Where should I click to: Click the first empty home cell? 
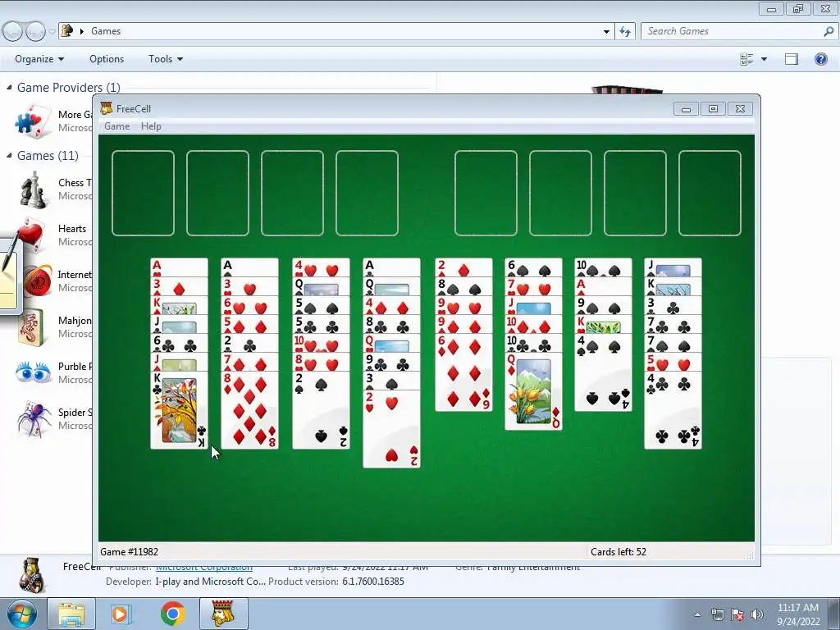point(486,193)
